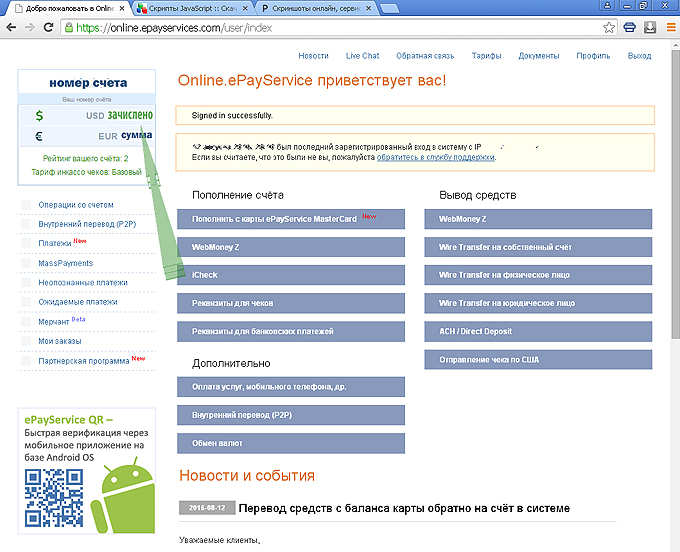This screenshot has width=680, height=552.
Task: Click the icon beside Внутренний перевод (P2P) in sidebar
Action: [26, 224]
